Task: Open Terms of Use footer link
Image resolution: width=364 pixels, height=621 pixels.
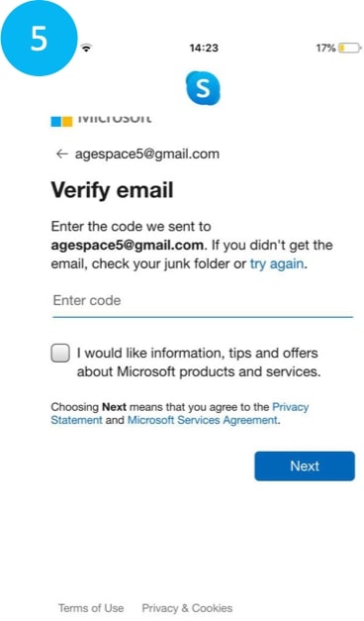Action: tap(91, 608)
